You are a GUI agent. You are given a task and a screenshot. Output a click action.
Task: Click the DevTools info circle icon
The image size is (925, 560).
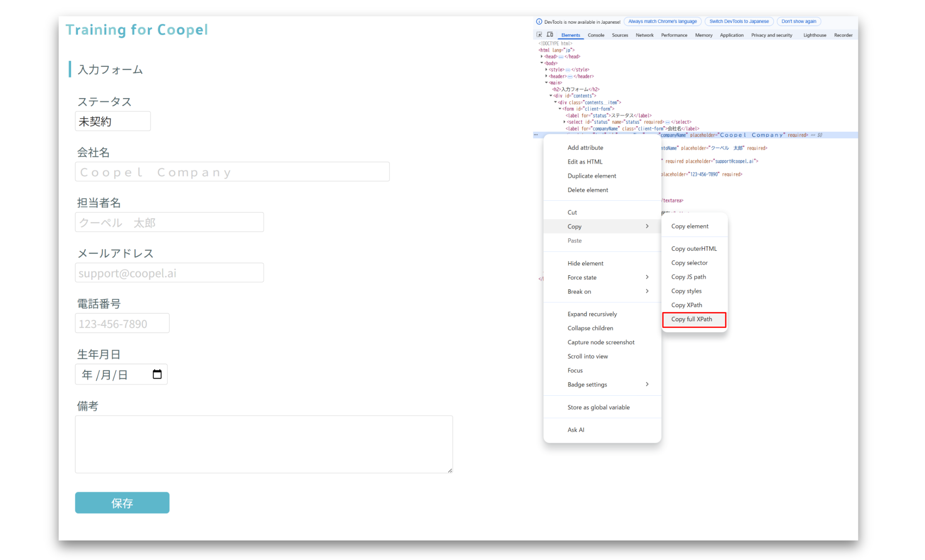(539, 22)
